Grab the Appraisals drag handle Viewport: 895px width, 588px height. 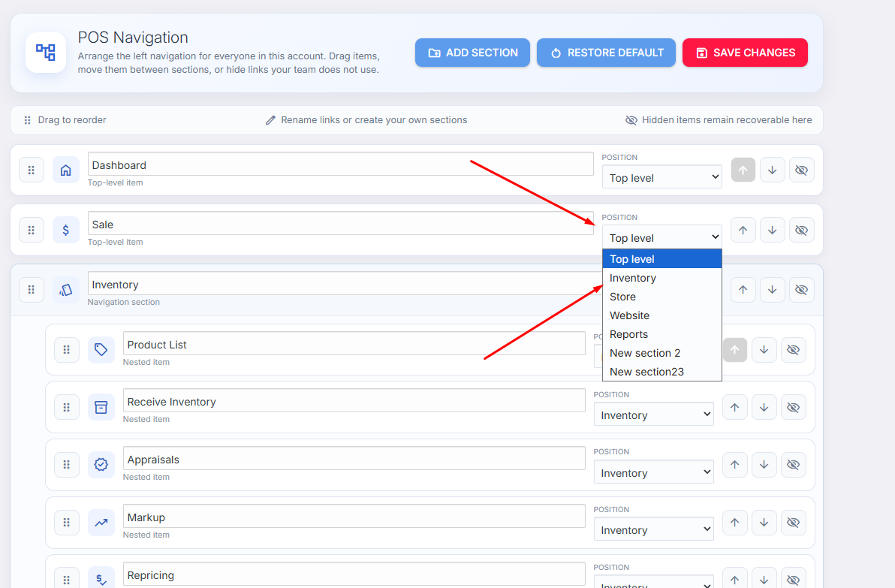click(67, 465)
